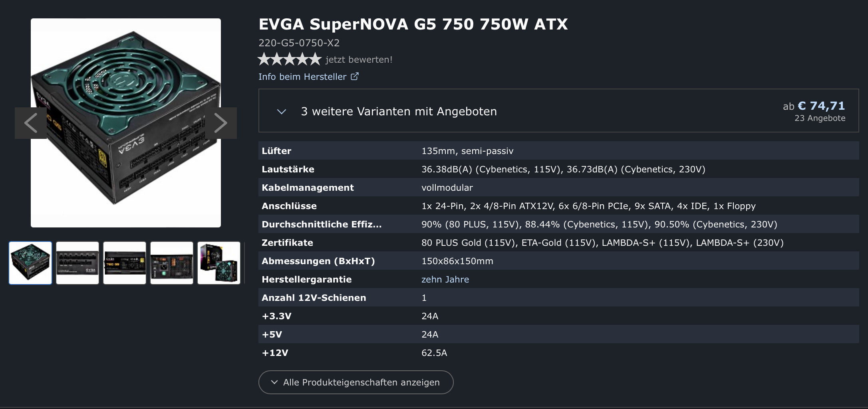Image resolution: width=868 pixels, height=409 pixels.
Task: Select third thumbnail showing side label
Action: (125, 263)
